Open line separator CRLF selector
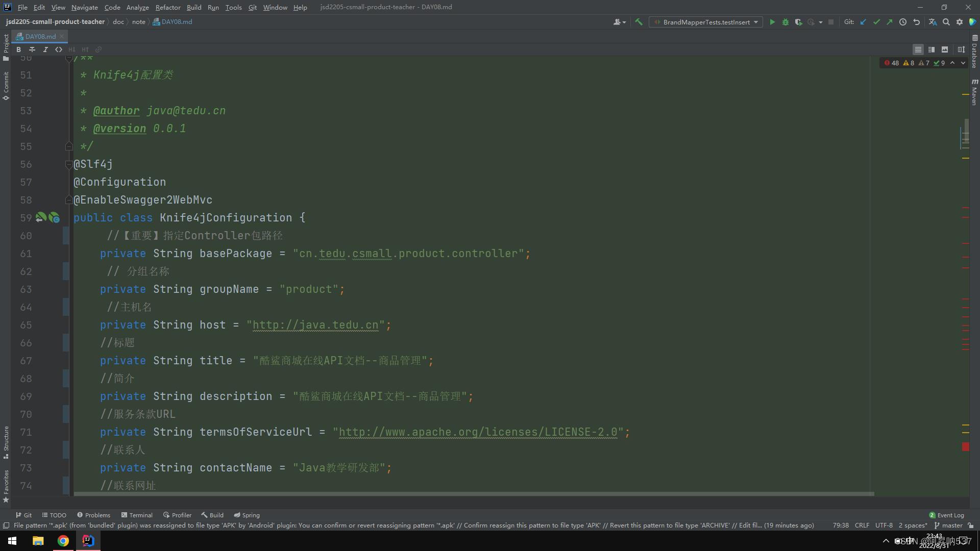 click(862, 525)
